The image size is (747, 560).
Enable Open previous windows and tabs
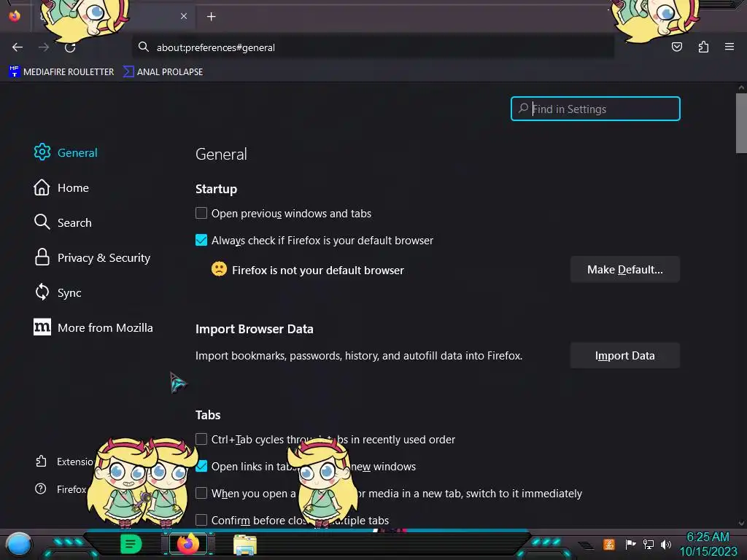coord(201,213)
